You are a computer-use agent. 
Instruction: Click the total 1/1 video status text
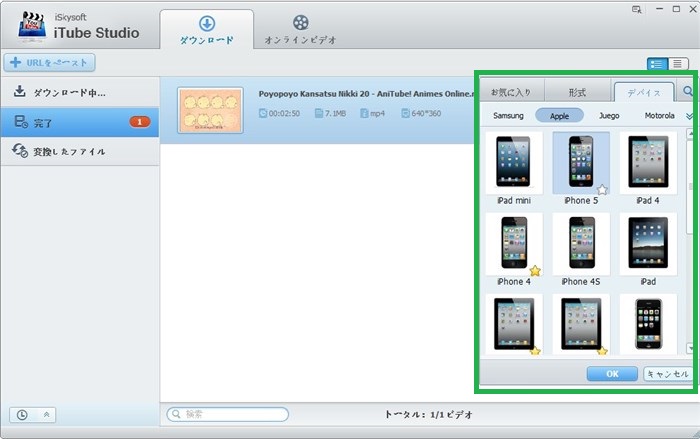(x=428, y=414)
